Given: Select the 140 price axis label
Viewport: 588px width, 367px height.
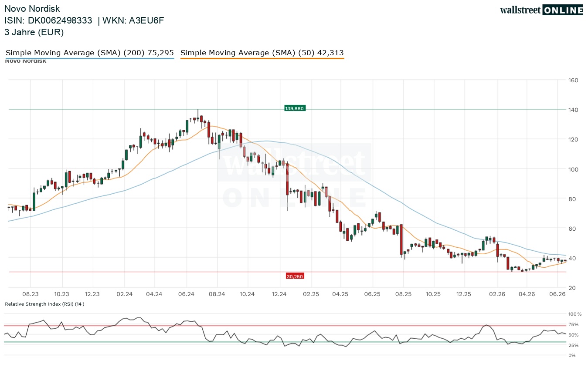Looking at the screenshot, I should click(x=573, y=110).
